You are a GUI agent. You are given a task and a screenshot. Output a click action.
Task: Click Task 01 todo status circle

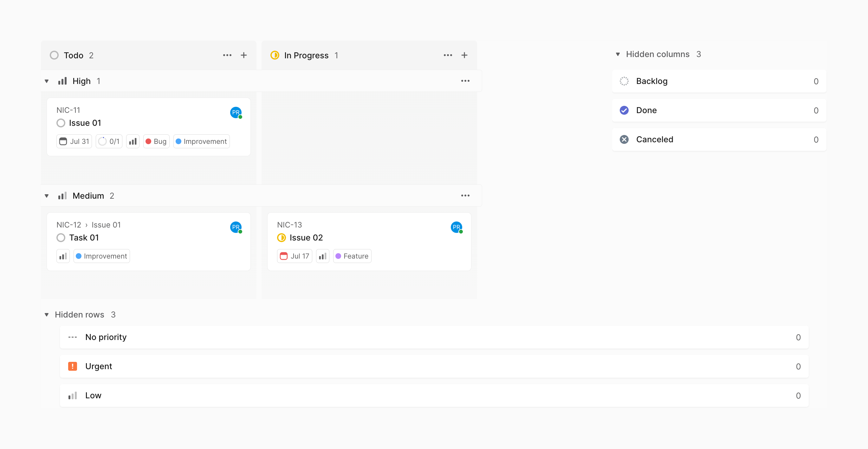point(61,238)
